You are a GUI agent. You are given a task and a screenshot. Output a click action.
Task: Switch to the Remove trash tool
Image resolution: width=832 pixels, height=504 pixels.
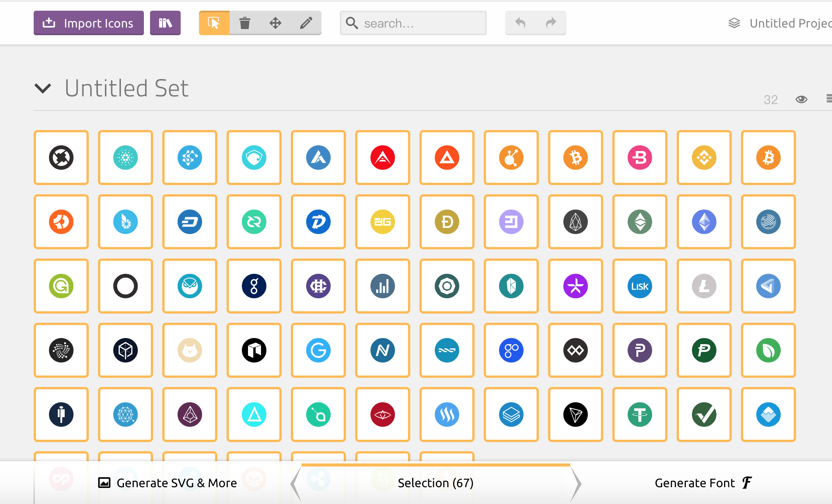coord(245,23)
